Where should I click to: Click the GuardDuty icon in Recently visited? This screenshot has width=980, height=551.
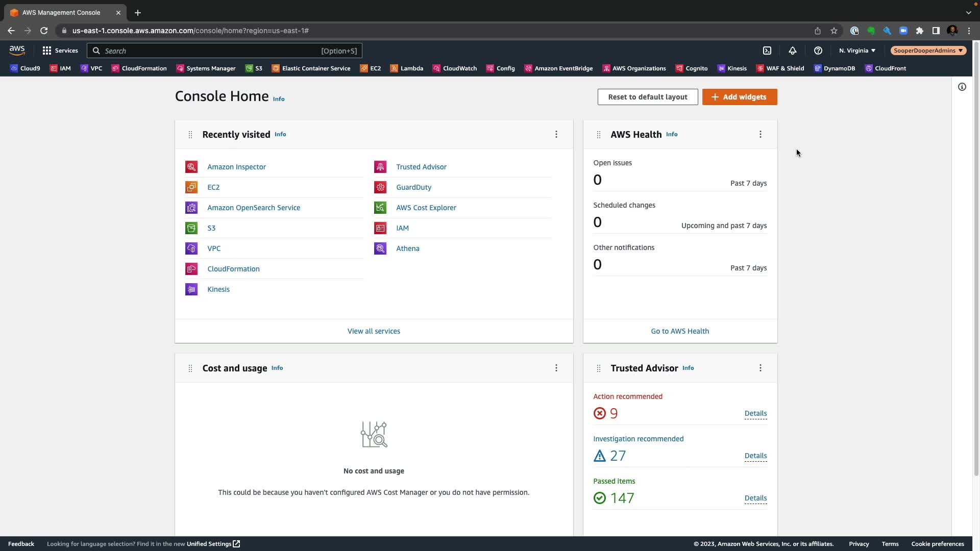(x=380, y=187)
